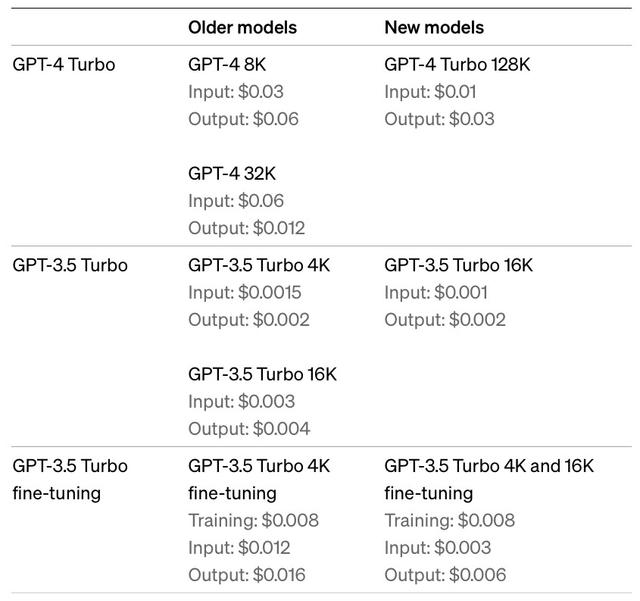The width and height of the screenshot is (640, 601).
Task: Select GPT-3.5 Turbo 4K and 16K heading
Action: point(489,466)
